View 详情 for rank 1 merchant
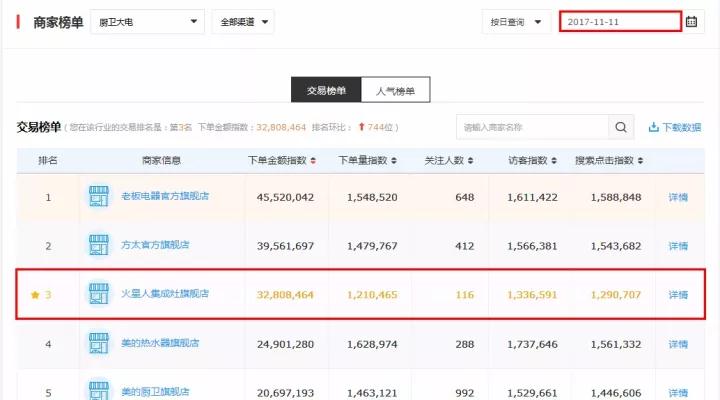 pos(678,197)
